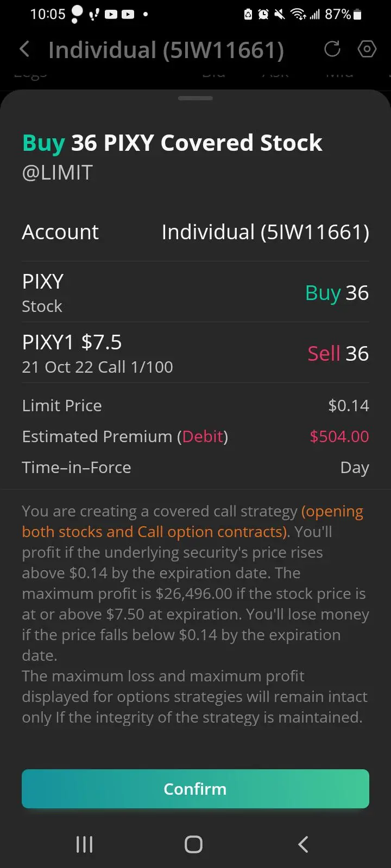Viewport: 391px width, 868px height.
Task: Tap the Individual (5IW11661) header title
Action: point(166,50)
